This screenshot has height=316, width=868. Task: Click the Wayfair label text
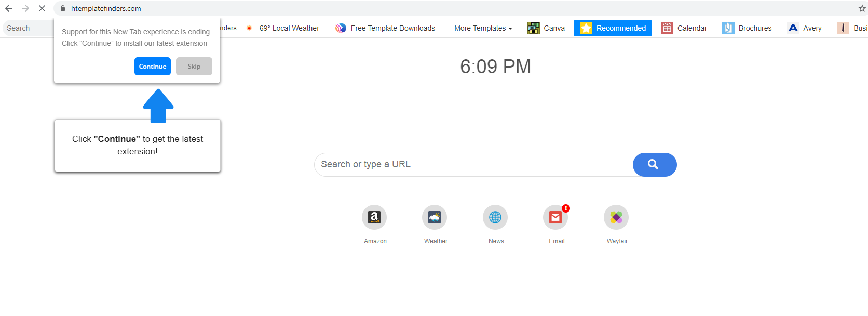[x=617, y=241]
